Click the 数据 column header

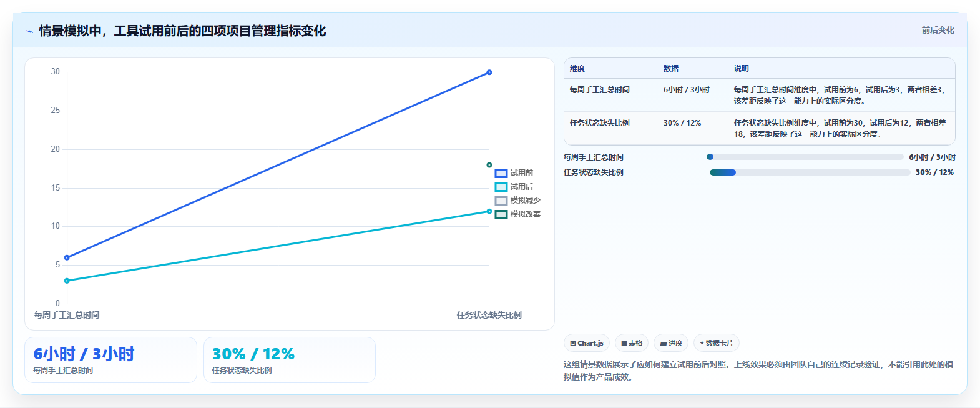coord(671,69)
